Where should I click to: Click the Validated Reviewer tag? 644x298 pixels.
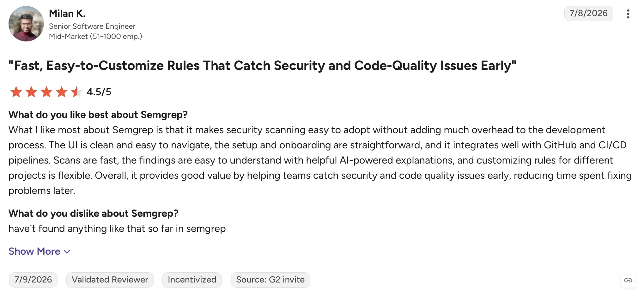(x=110, y=280)
